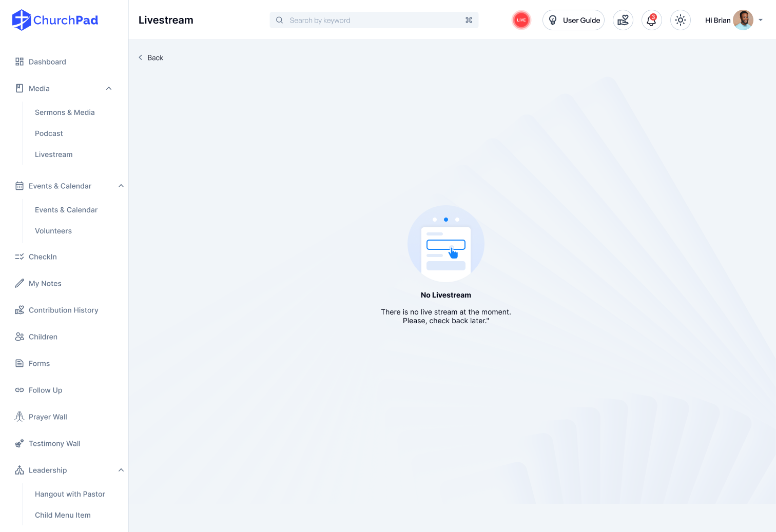The image size is (776, 532).
Task: Click Brian's profile avatar photo
Action: pos(743,20)
